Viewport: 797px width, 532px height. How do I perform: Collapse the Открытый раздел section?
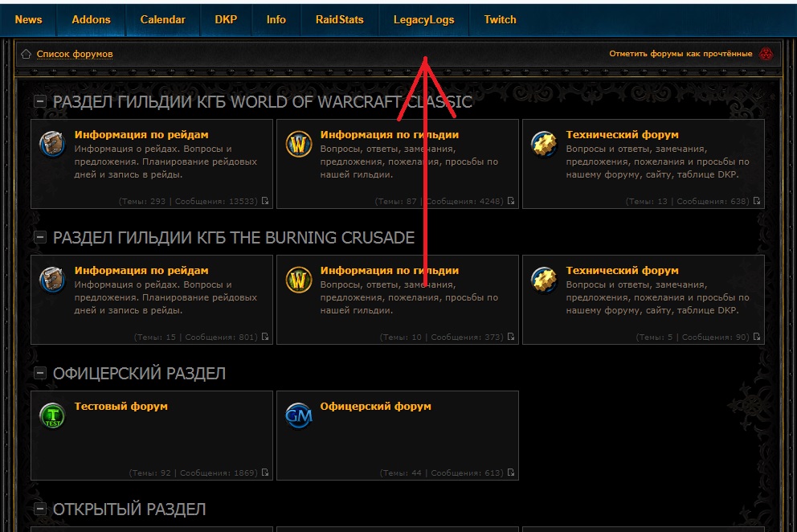(x=39, y=509)
